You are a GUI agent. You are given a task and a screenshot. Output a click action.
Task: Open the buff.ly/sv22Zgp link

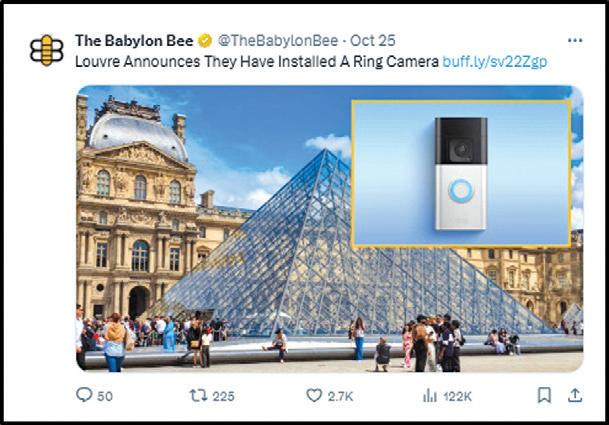coord(495,61)
